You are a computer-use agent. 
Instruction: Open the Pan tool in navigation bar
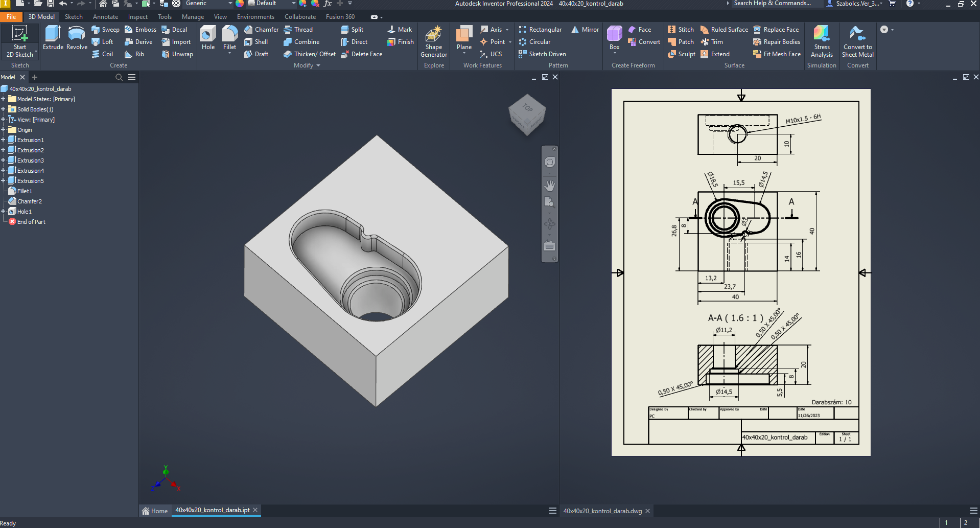click(550, 185)
